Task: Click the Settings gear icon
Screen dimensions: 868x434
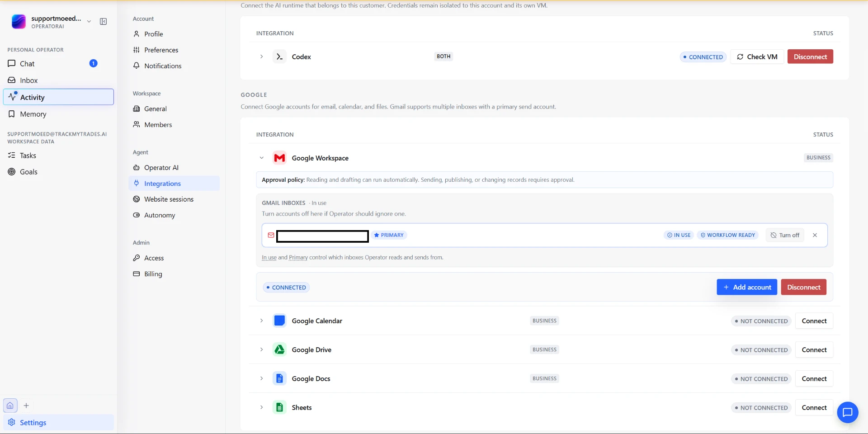Action: (x=12, y=422)
